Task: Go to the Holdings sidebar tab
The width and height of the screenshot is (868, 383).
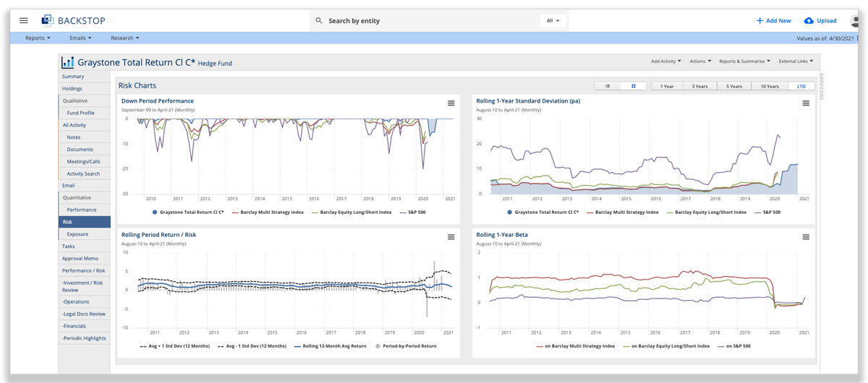Action: click(85, 89)
